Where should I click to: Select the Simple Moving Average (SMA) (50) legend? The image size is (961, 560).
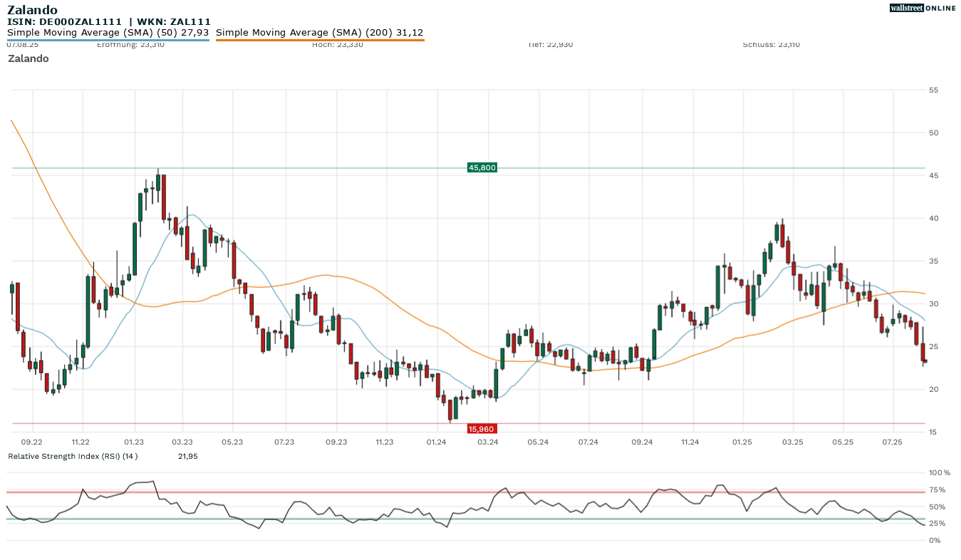click(108, 33)
